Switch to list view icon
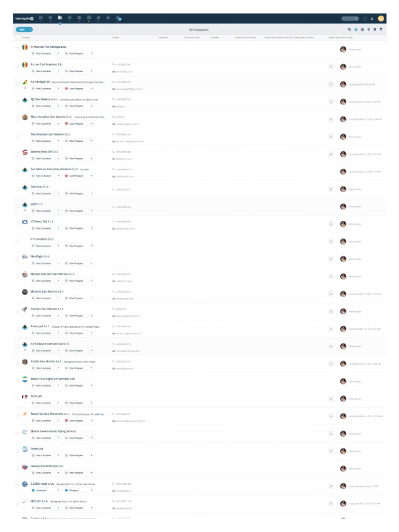 point(356,30)
